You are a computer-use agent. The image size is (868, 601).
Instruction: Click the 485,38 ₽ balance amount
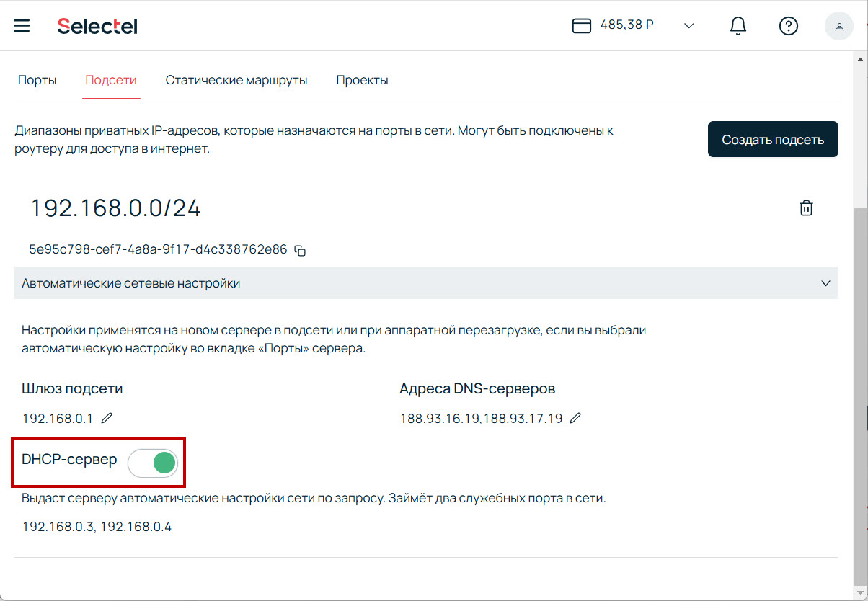coord(626,26)
